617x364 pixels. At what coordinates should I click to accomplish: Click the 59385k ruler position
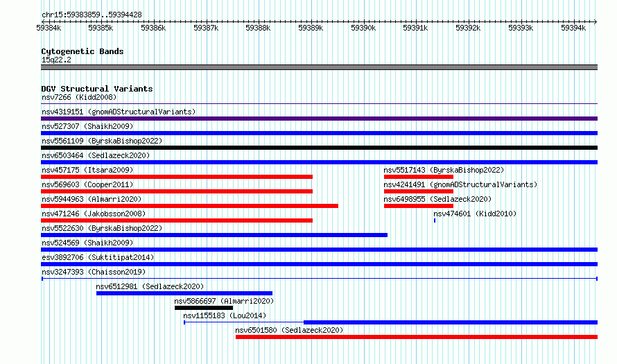click(101, 28)
